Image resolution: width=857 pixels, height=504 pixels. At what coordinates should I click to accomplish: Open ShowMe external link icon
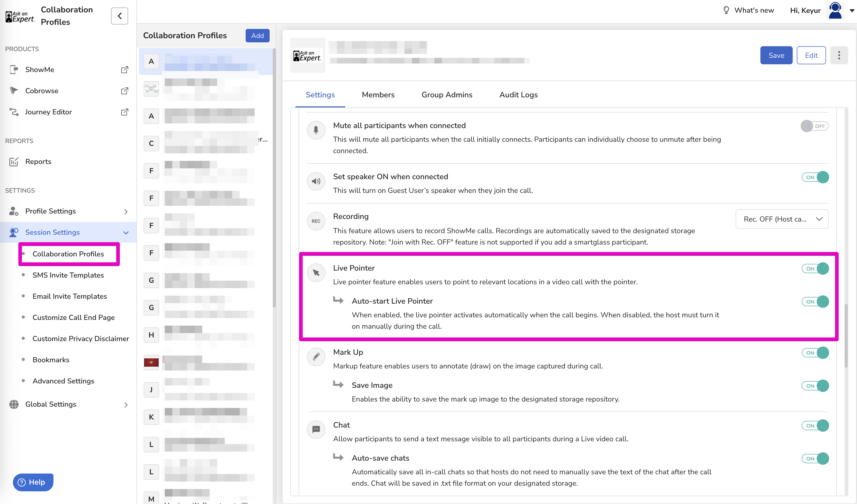pos(124,70)
